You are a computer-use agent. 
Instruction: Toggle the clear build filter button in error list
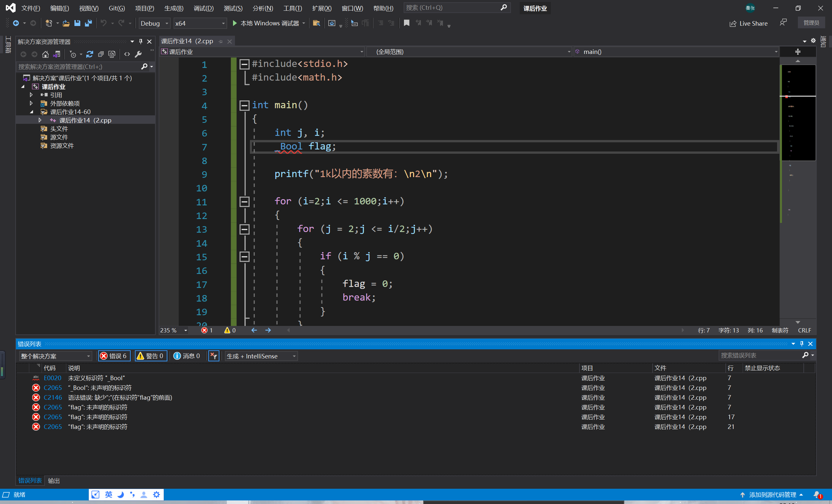(x=214, y=356)
